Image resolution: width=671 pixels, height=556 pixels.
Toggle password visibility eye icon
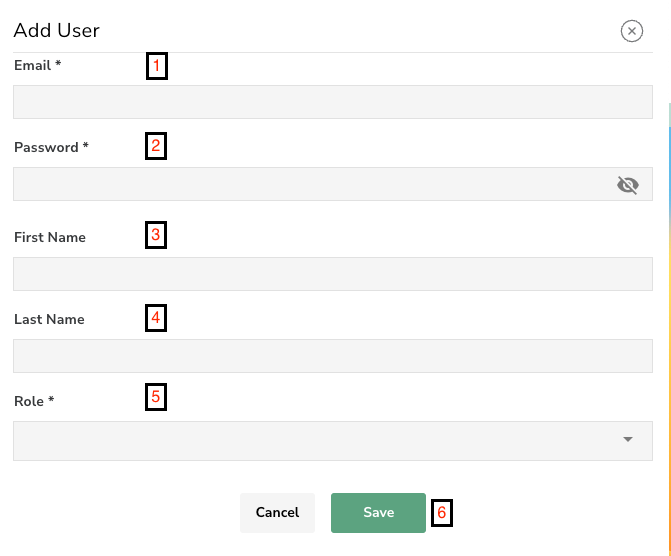point(628,185)
